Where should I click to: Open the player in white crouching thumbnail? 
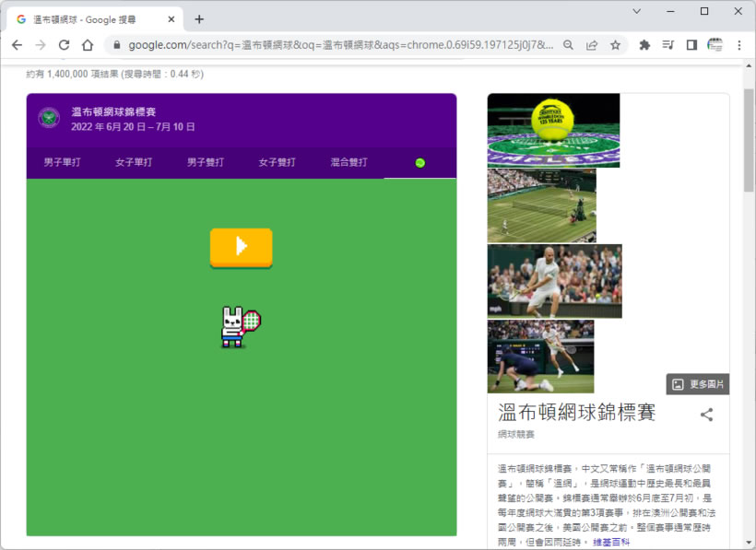click(554, 281)
